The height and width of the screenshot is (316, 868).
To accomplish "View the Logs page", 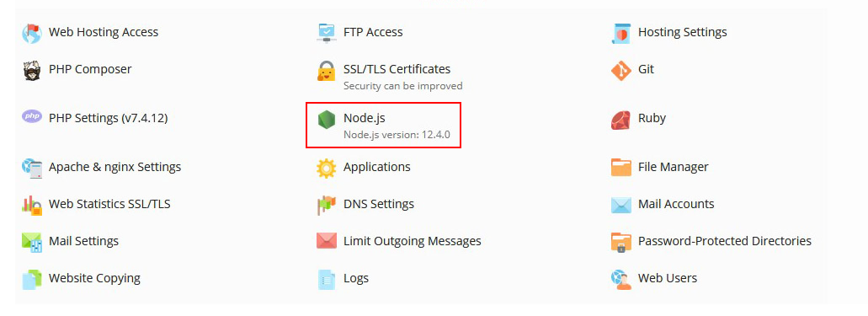I will [356, 278].
